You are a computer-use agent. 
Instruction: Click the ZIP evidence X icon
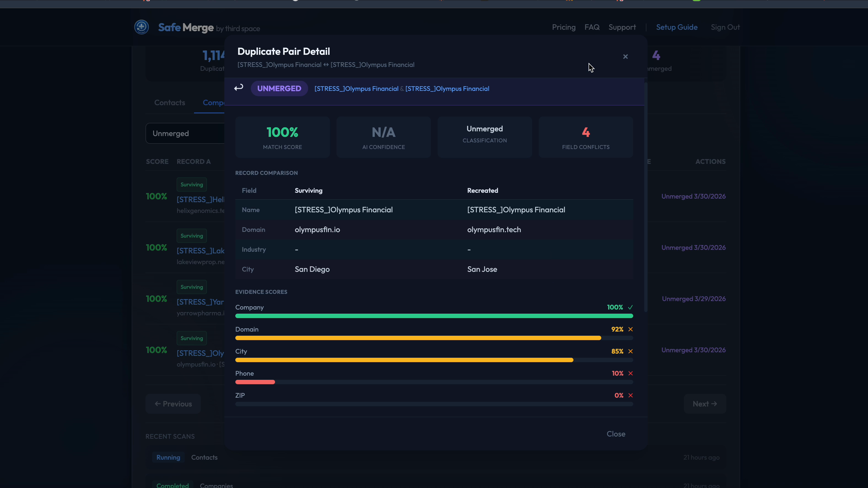coord(630,395)
